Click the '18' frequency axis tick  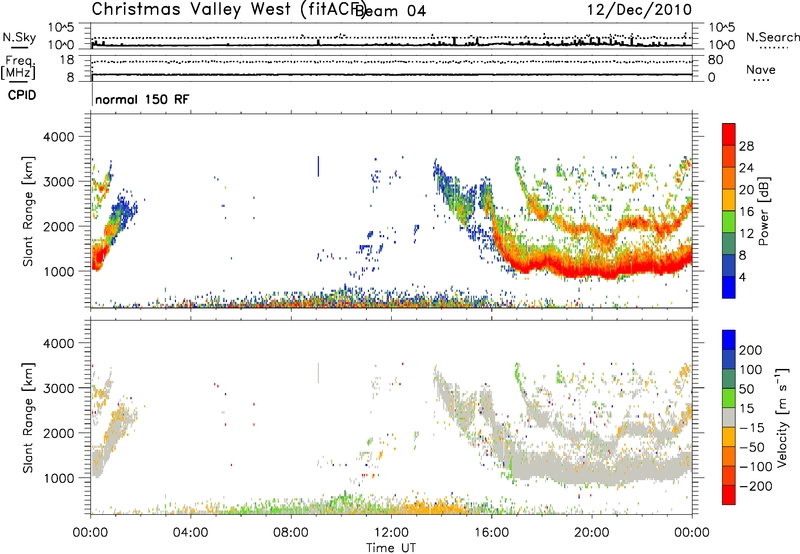pos(67,60)
